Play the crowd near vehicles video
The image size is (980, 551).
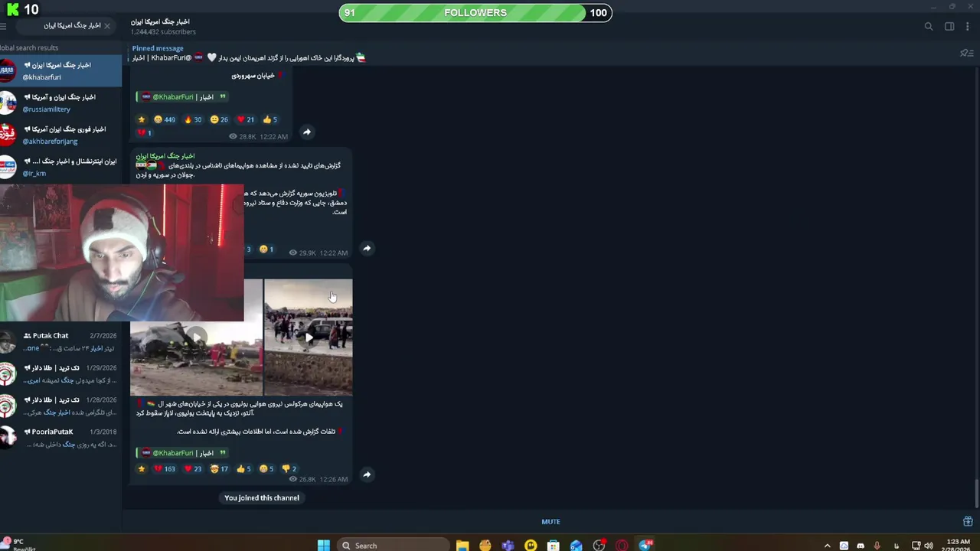(309, 337)
